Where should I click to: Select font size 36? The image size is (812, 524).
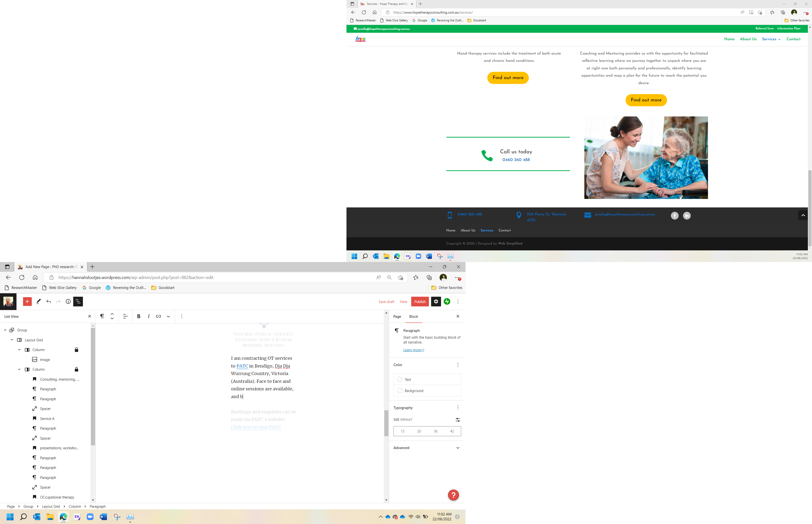pos(436,431)
